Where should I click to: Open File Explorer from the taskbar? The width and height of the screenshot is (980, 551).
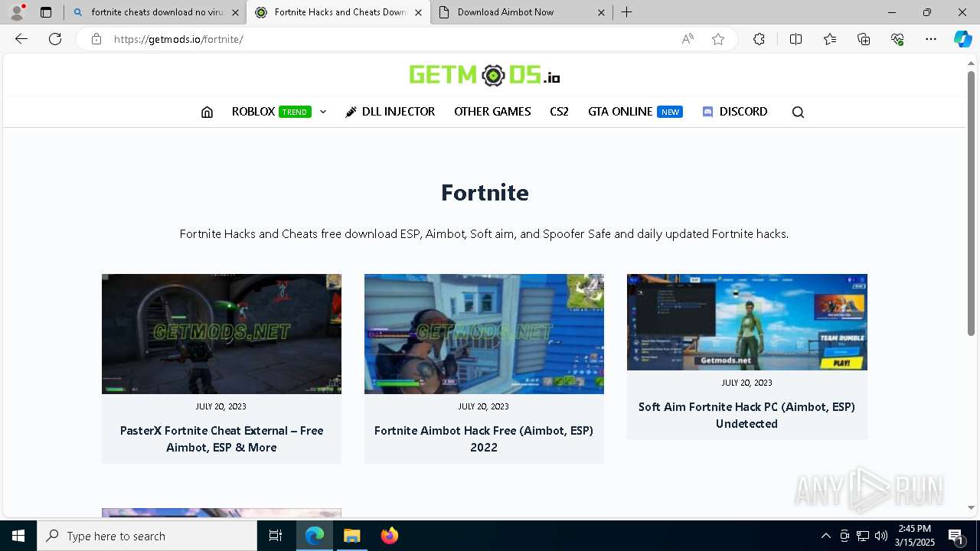tap(351, 536)
